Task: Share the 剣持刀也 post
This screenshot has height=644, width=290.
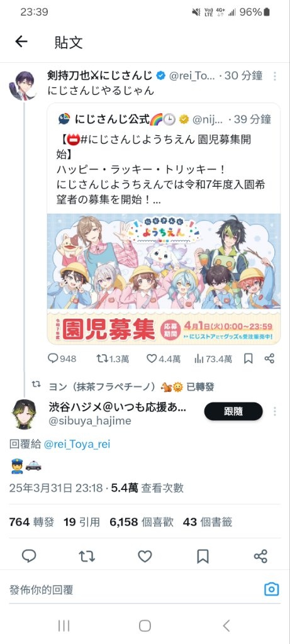Action: [269, 358]
